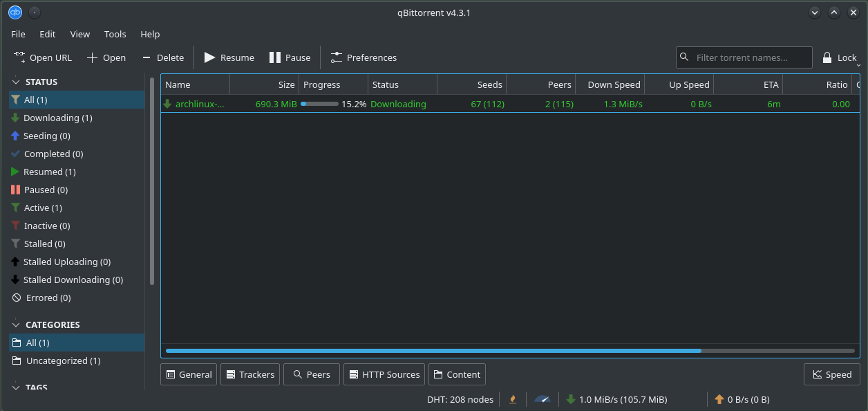Collapse the CATEGORIES section
Image resolution: width=868 pixels, height=411 pixels.
[15, 325]
